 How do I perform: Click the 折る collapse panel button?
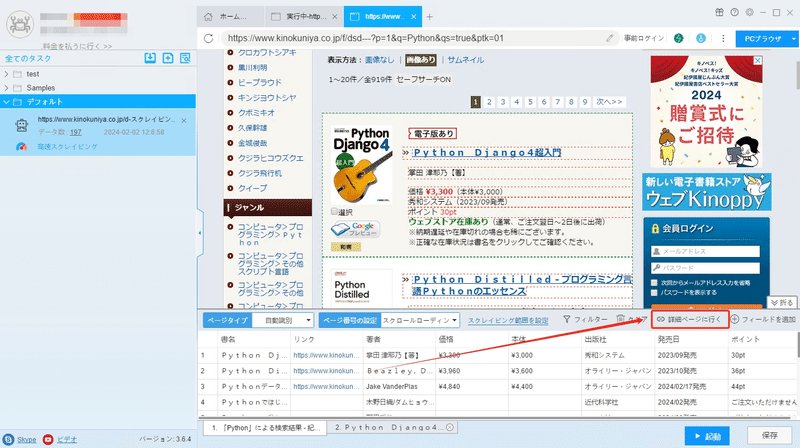click(782, 303)
